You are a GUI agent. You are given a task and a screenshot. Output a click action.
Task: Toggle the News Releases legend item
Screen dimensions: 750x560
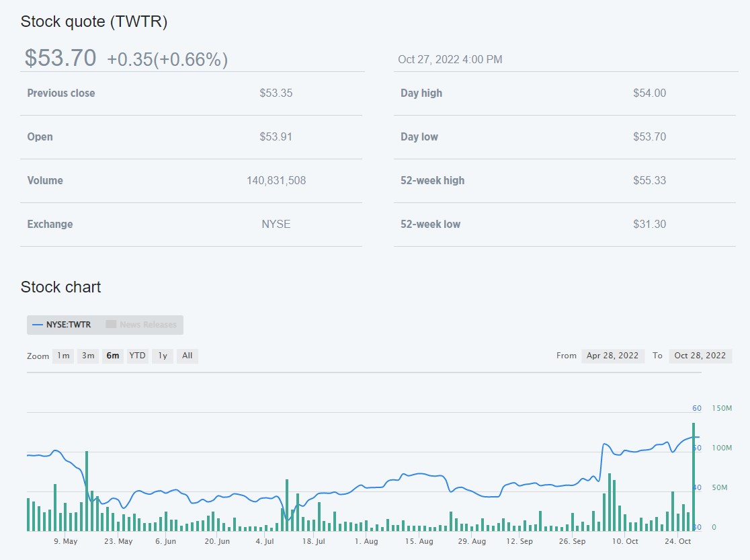point(141,325)
